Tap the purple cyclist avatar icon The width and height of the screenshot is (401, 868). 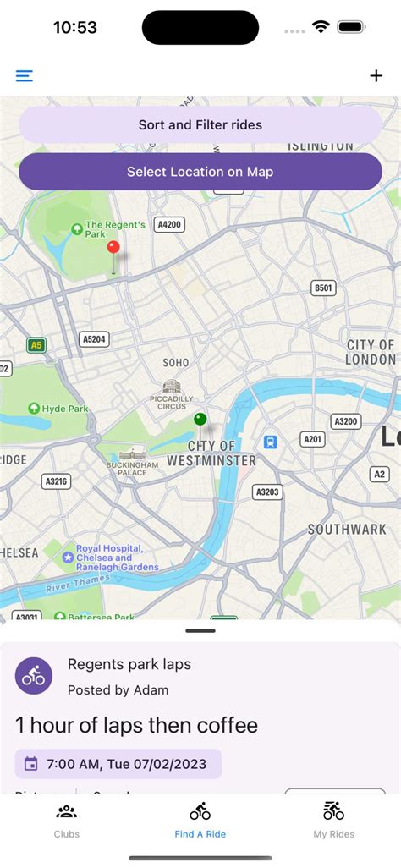(x=34, y=676)
